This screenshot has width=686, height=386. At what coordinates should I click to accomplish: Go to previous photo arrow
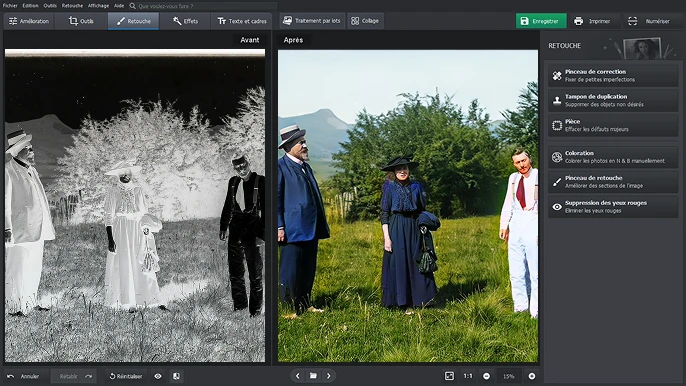(298, 375)
